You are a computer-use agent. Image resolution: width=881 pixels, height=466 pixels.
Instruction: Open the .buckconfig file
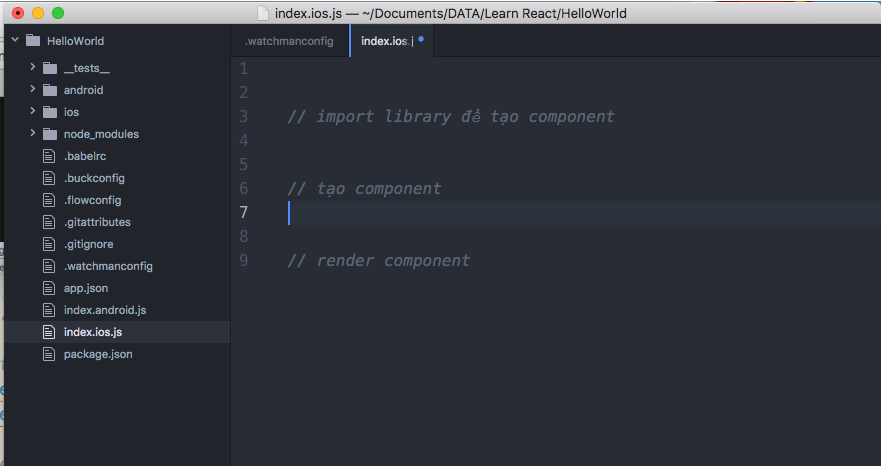(94, 178)
